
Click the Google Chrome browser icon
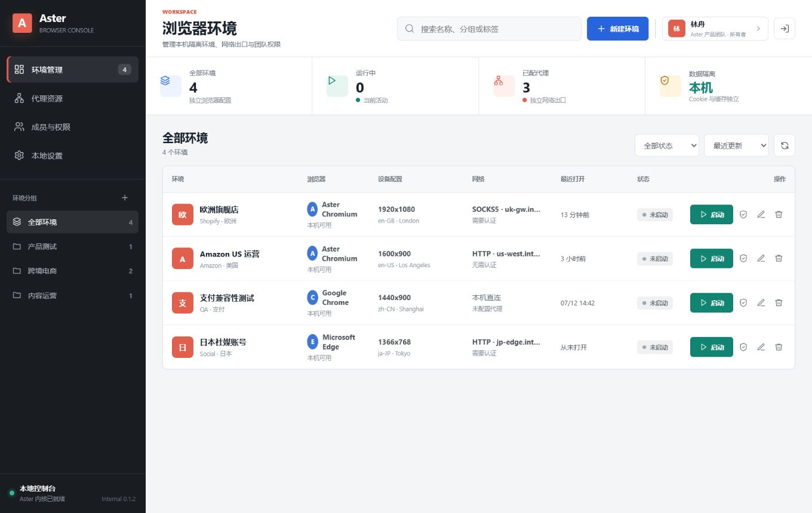click(312, 298)
